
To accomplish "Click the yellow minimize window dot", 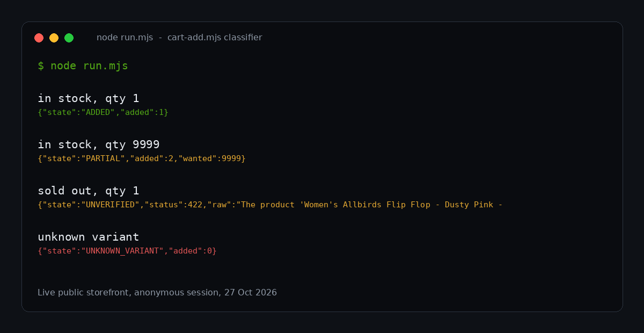I will (x=54, y=38).
